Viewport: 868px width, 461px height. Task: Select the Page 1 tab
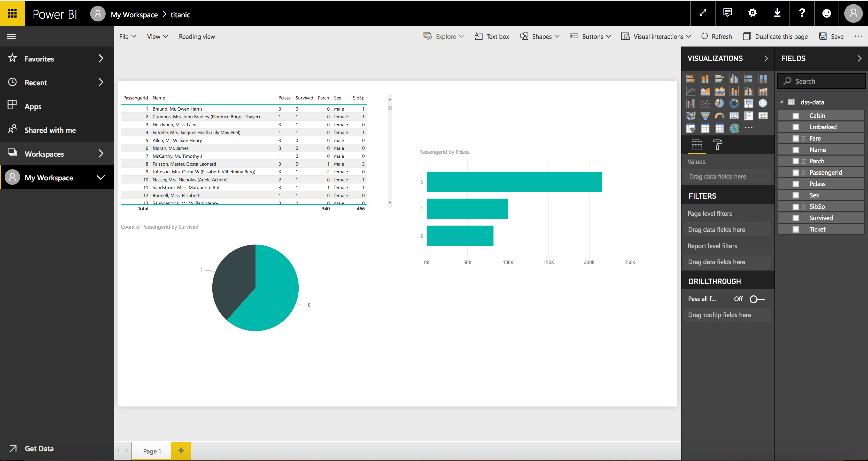point(152,451)
